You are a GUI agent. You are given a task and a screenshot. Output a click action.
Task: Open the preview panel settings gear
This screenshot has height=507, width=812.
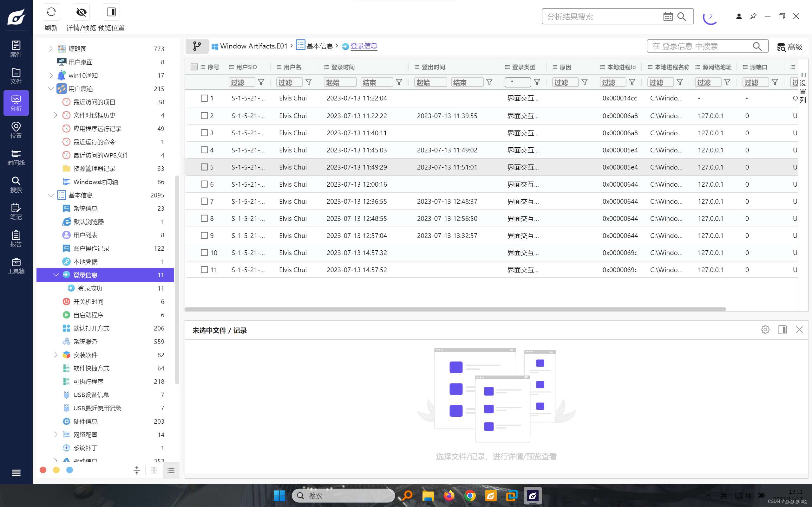click(765, 330)
